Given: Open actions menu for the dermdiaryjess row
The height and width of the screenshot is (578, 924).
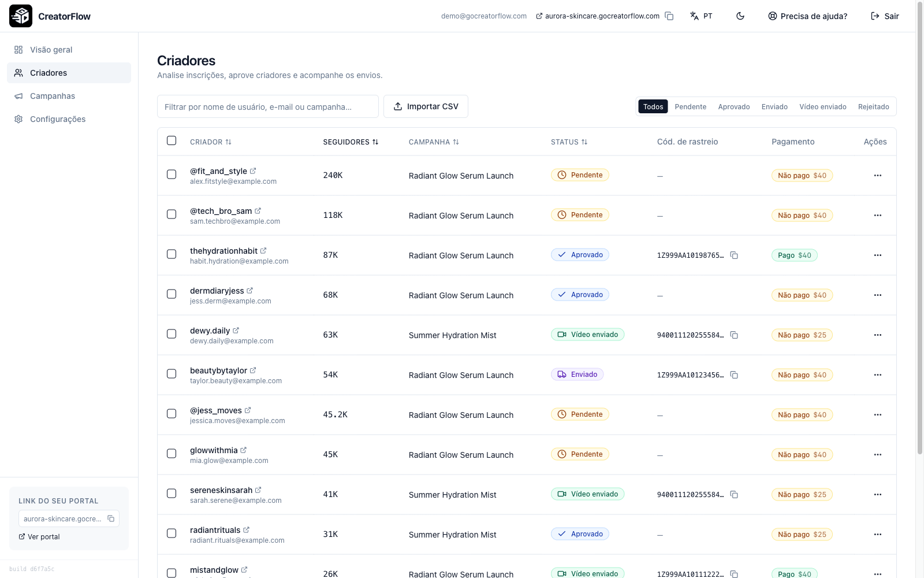Looking at the screenshot, I should point(878,295).
